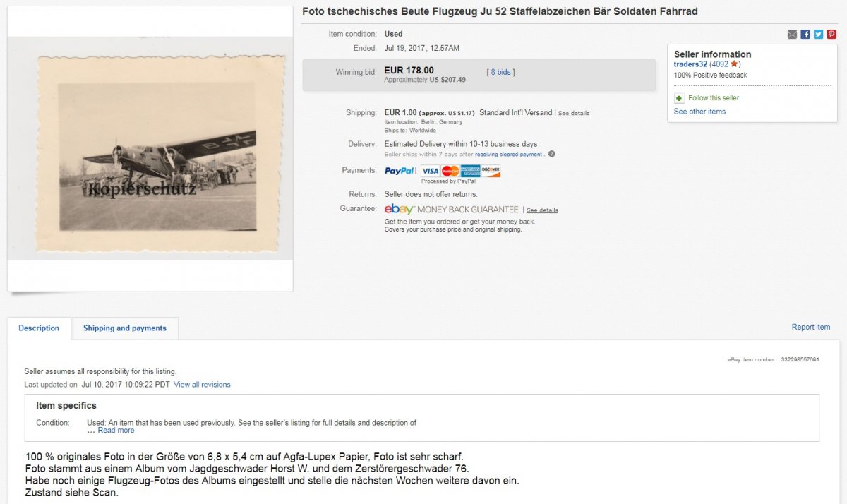
Task: Share the listing on Facebook
Action: point(805,34)
